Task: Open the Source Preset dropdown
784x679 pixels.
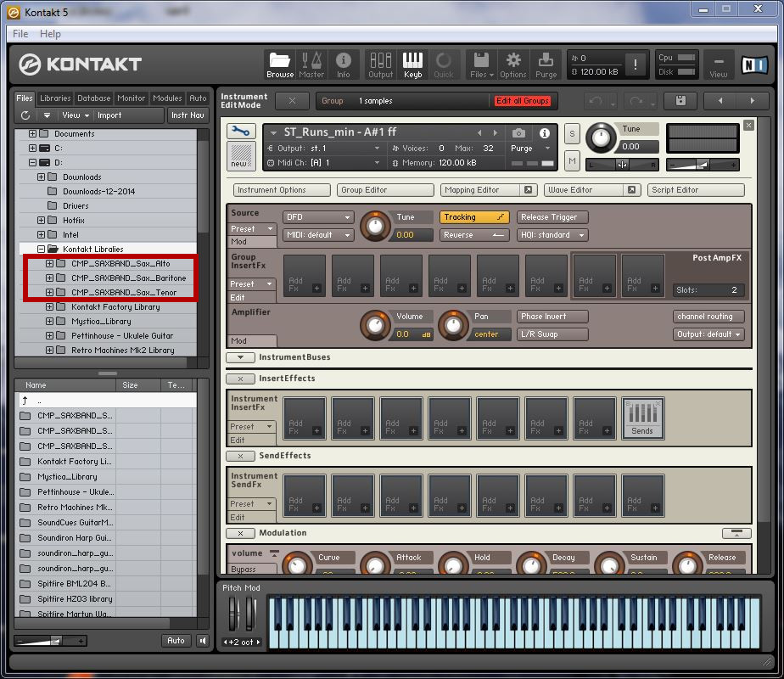Action: (x=252, y=229)
